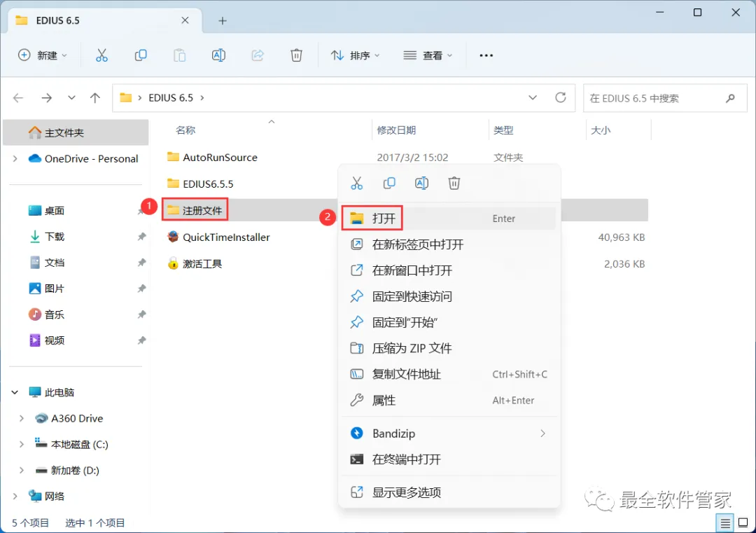The image size is (756, 533).
Task: Go forward with the right arrow
Action: pos(47,98)
